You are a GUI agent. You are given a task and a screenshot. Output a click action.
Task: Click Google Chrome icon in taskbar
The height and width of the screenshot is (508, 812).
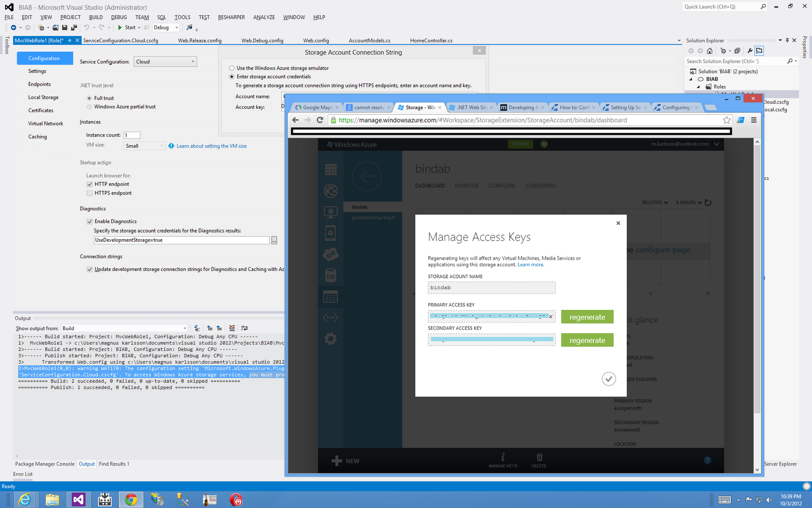131,500
